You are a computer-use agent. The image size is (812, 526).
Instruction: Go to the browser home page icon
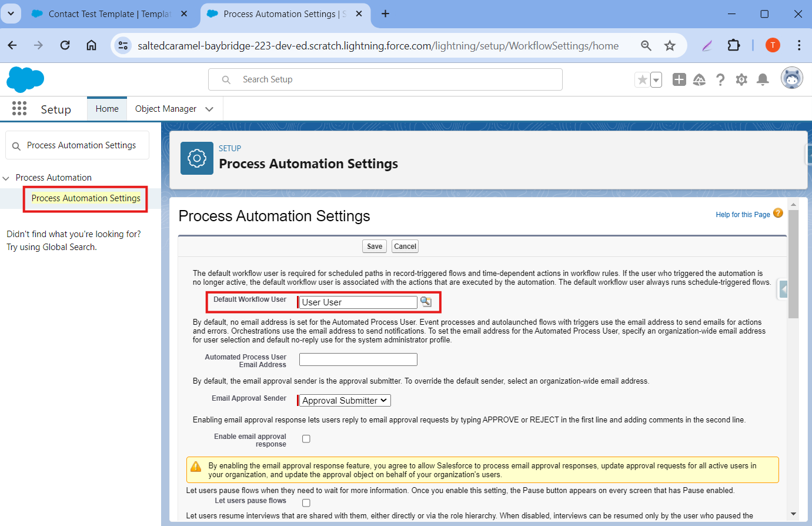coord(91,45)
